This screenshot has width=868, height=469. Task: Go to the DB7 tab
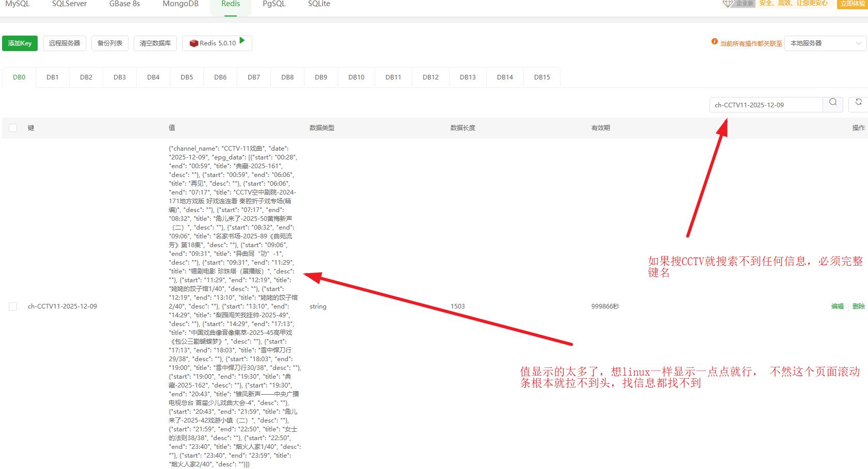point(254,77)
